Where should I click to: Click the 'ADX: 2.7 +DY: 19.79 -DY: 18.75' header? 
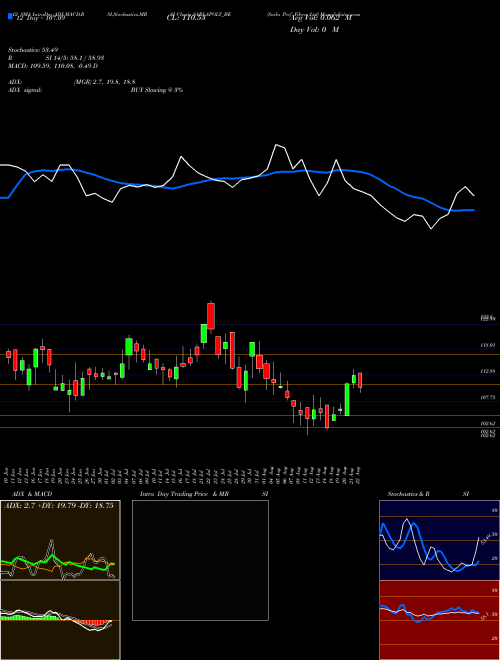coord(59,506)
